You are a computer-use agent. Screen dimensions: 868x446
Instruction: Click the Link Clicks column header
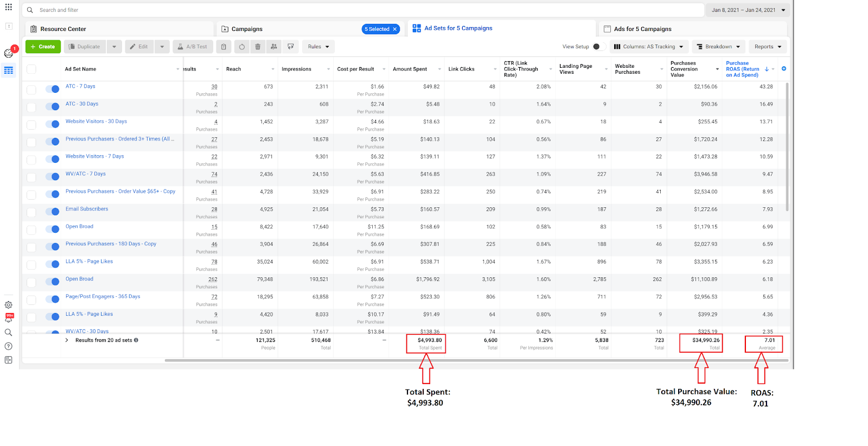(461, 69)
